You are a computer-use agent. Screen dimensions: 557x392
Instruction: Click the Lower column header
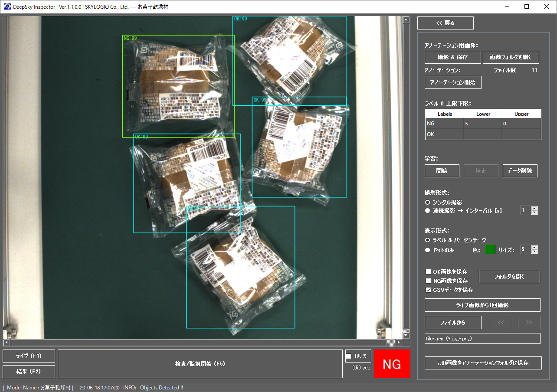(x=483, y=114)
